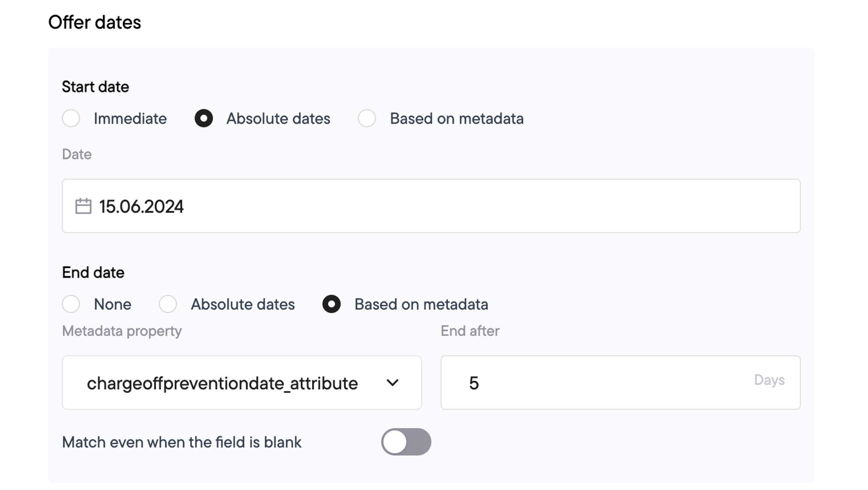Click the Start date section heading
The width and height of the screenshot is (868, 490).
point(95,87)
